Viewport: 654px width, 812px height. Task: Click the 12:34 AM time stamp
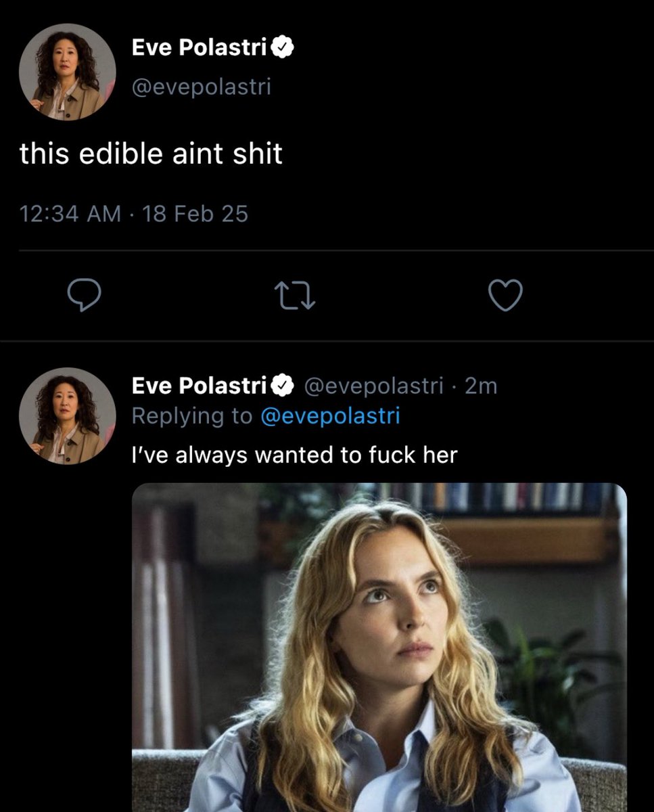pos(70,214)
